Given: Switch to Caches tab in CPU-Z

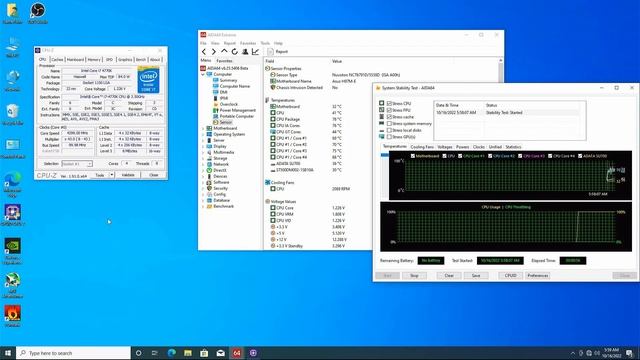Looking at the screenshot, I should click(x=57, y=60).
